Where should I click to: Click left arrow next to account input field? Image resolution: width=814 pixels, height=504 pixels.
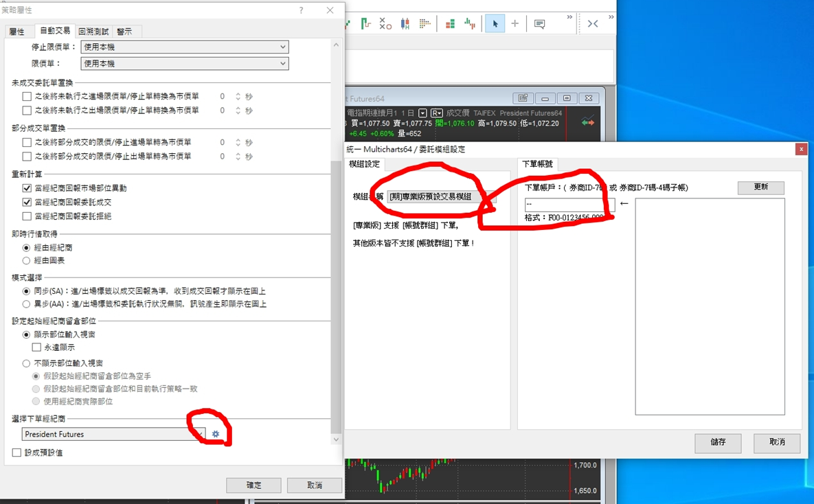(x=624, y=203)
